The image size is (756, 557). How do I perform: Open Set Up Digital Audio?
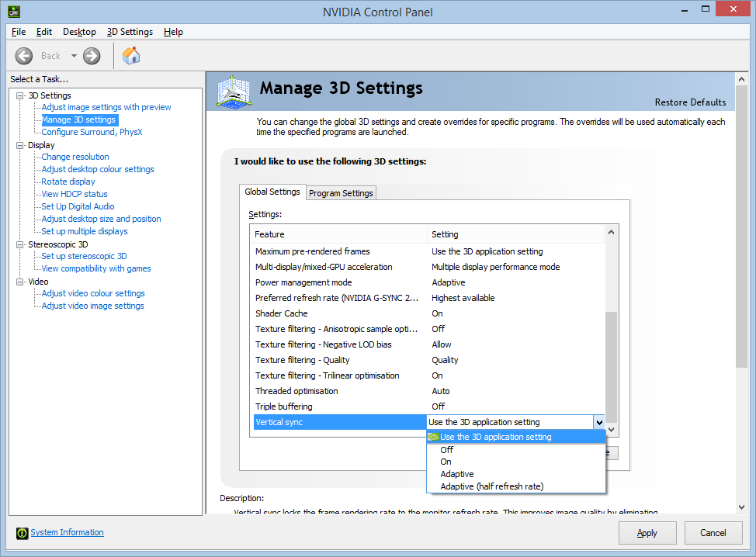pyautogui.click(x=78, y=206)
